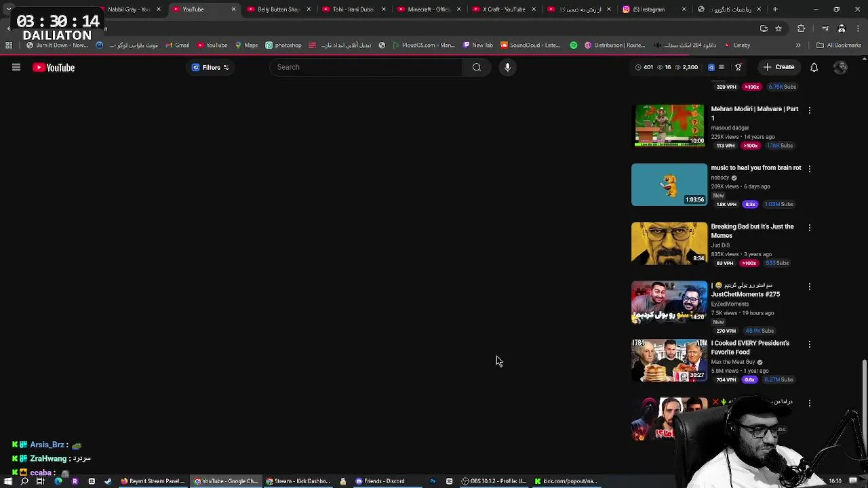Open 'music to heal you from brain rot' title
868x488 pixels.
(755, 167)
